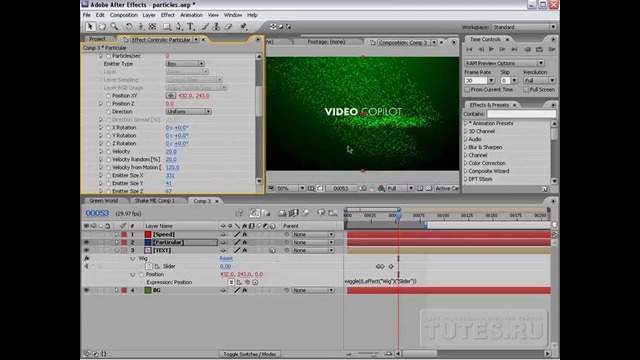
Task: Open the Effect menu
Action: pyautogui.click(x=167, y=15)
